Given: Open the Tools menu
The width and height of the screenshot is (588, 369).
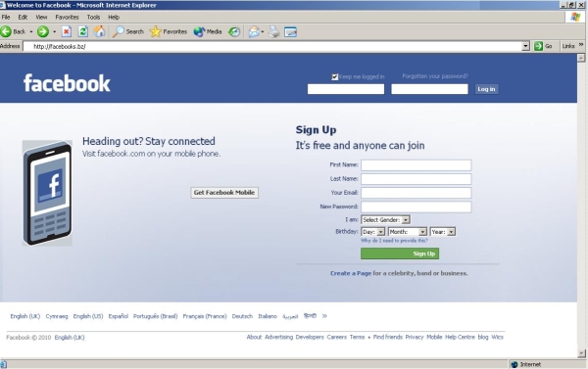Looking at the screenshot, I should [x=93, y=18].
